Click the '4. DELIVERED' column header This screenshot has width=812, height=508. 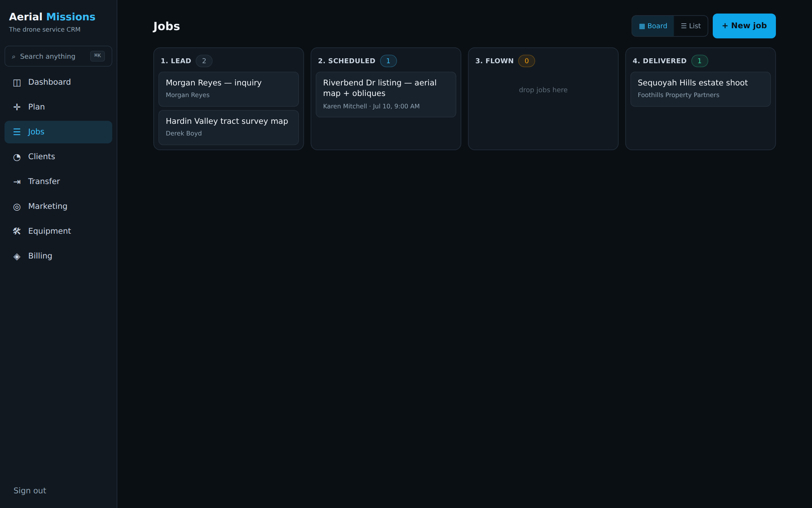pyautogui.click(x=660, y=61)
